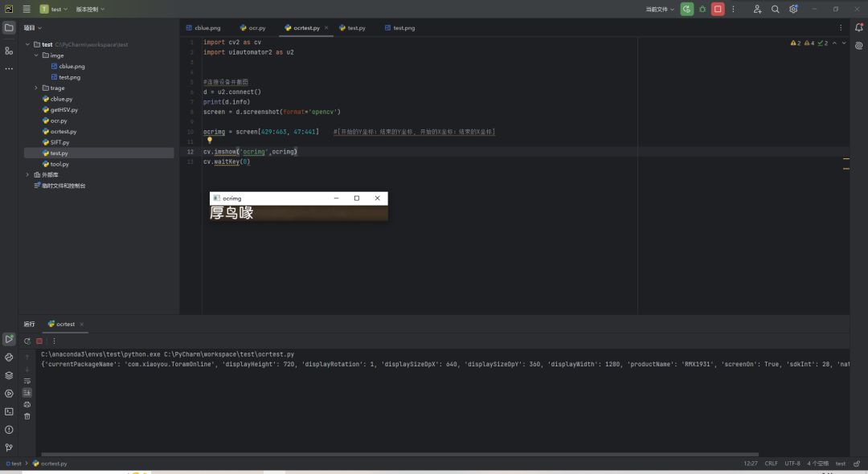The image size is (868, 474).
Task: Clear console output with trash icon
Action: (x=27, y=416)
